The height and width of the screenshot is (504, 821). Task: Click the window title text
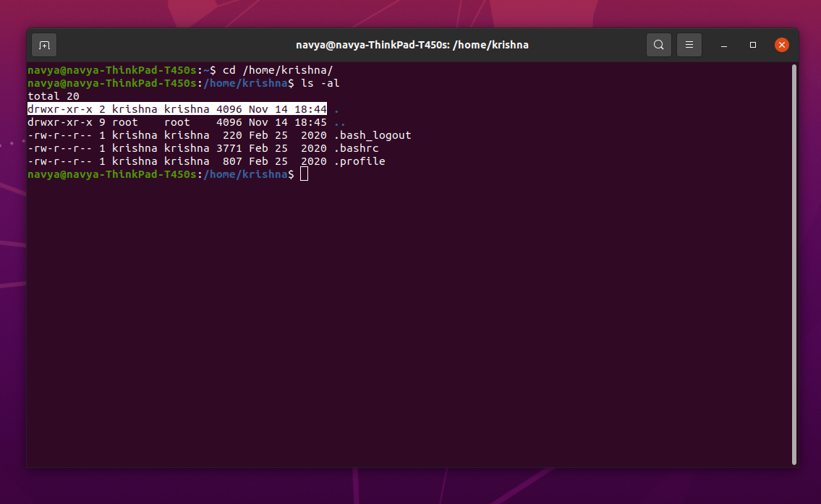[x=412, y=45]
